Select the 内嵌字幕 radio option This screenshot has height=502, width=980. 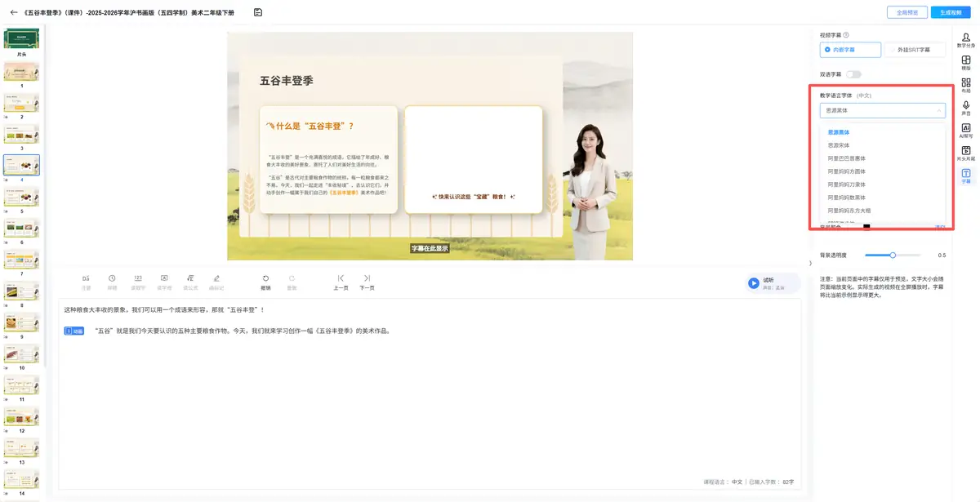[850, 50]
